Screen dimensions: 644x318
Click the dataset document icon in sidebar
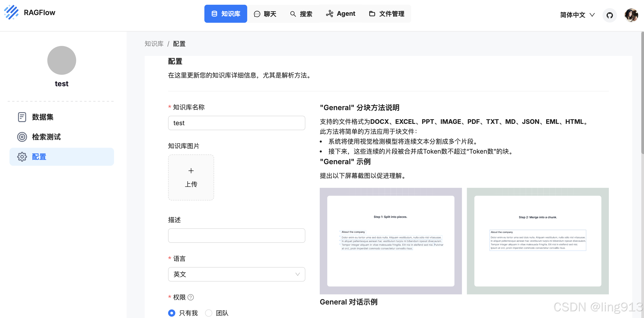pos(22,117)
